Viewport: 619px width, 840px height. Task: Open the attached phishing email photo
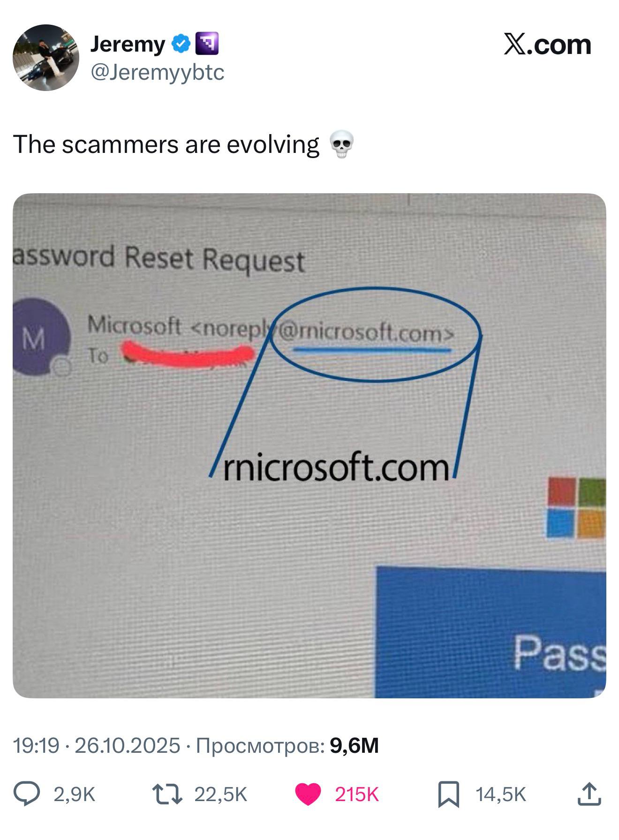pos(309,446)
